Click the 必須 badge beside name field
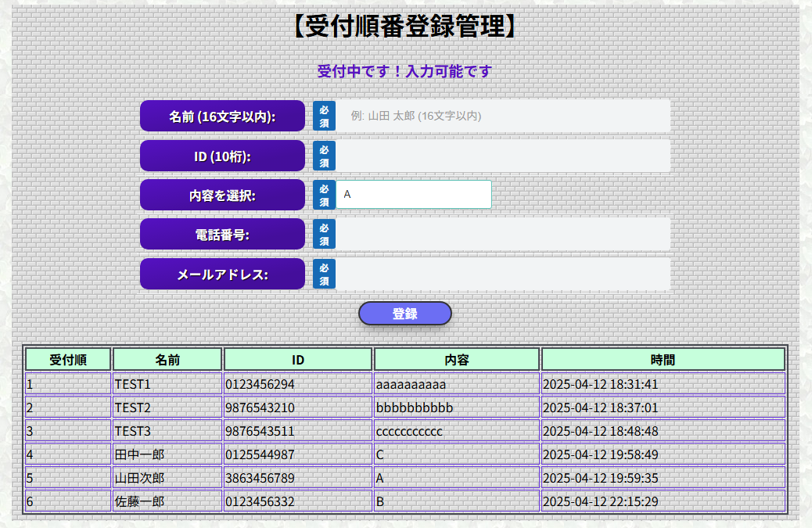 (324, 116)
